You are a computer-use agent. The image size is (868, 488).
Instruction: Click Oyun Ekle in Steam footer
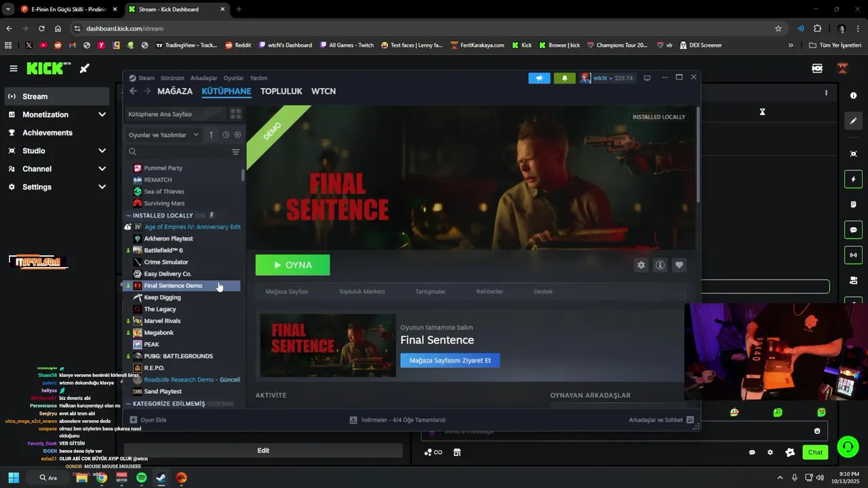tap(148, 420)
